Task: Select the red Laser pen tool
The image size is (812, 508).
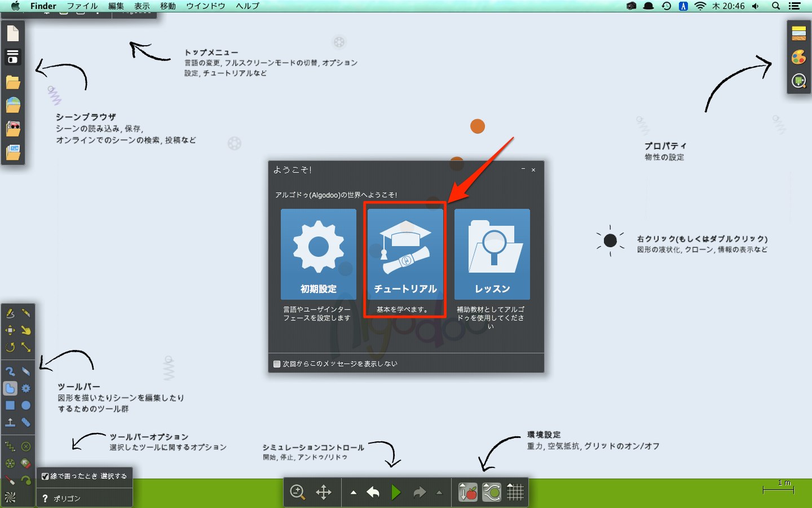Action: [x=10, y=480]
